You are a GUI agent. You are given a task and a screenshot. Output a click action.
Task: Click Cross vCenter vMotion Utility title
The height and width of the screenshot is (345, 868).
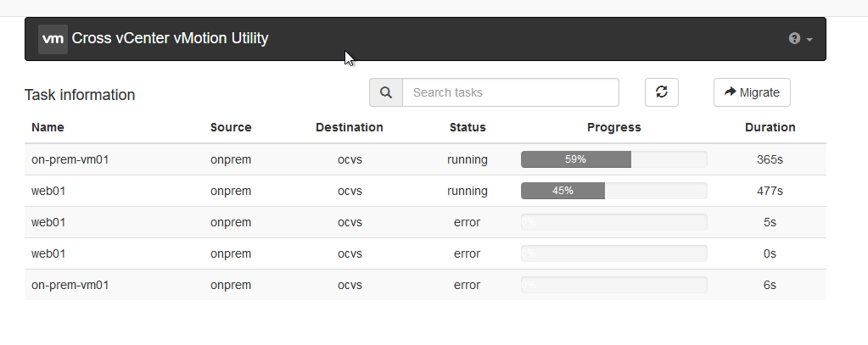(x=170, y=38)
